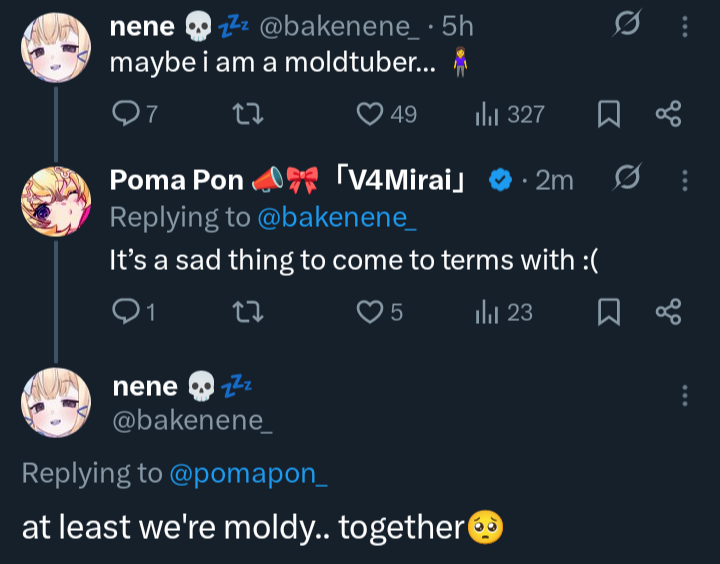Bookmark nene's moldtuber tweet

click(607, 115)
